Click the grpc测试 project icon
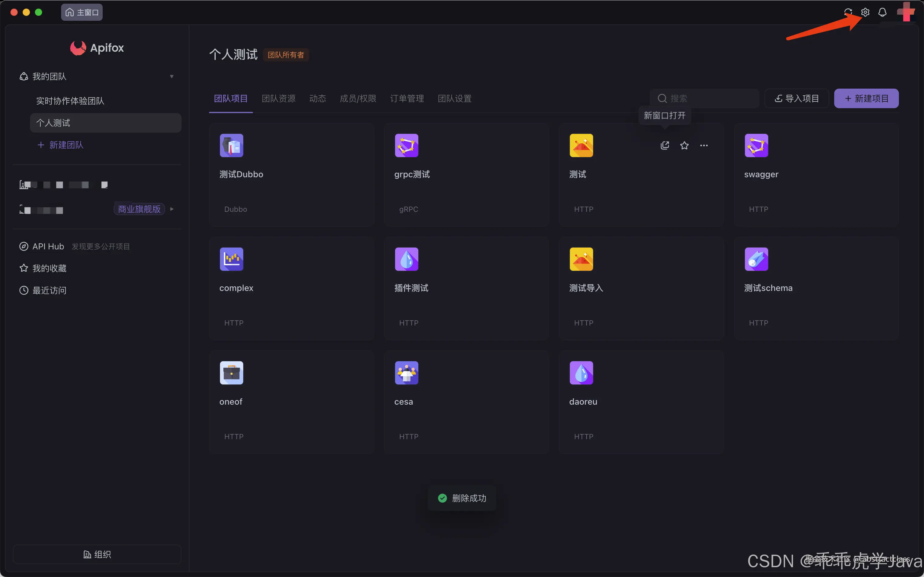The width and height of the screenshot is (924, 577). point(406,145)
